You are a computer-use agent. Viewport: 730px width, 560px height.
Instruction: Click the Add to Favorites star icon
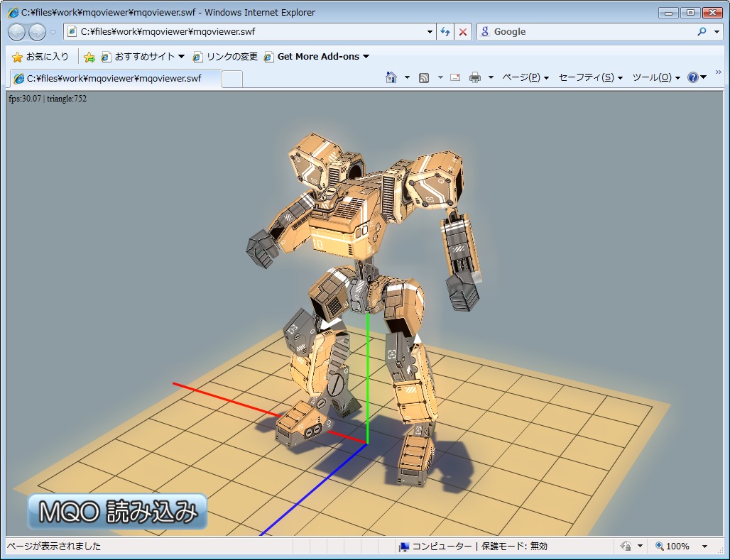click(x=89, y=57)
